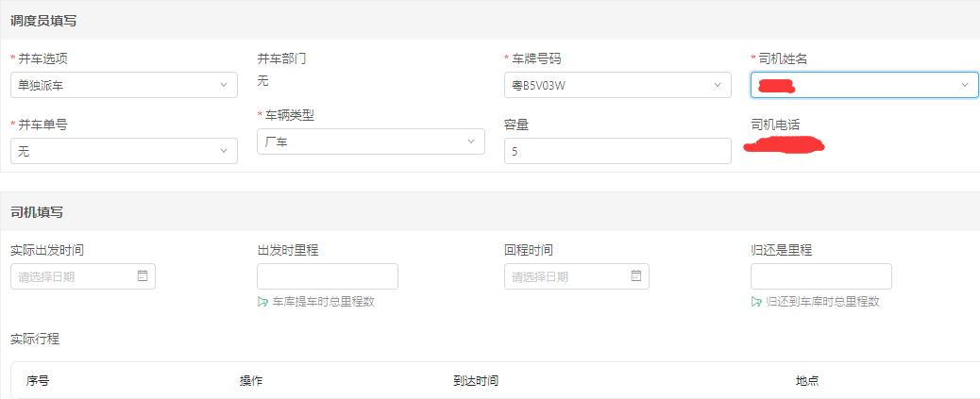Click 实际出发时间 date picker field
The image size is (980, 399).
83,276
